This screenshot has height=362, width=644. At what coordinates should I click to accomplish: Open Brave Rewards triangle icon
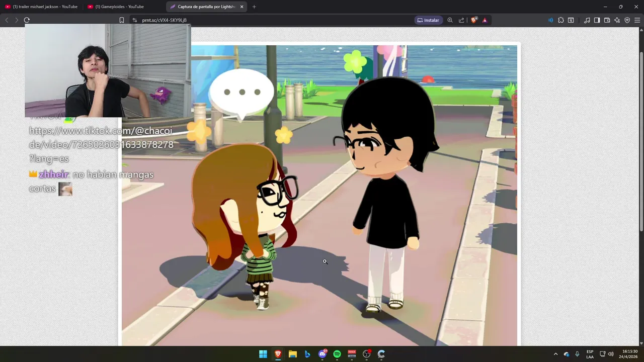(485, 20)
